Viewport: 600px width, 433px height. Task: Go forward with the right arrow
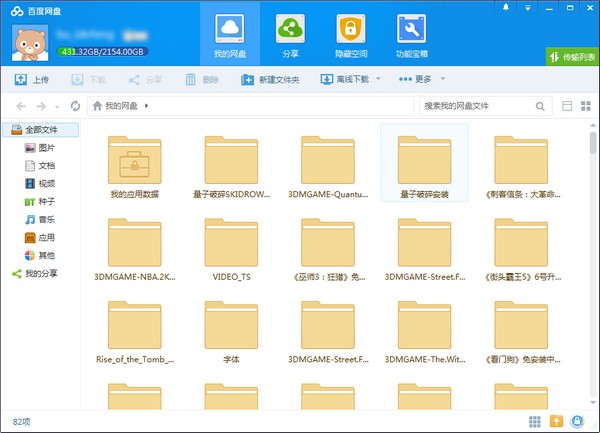tap(41, 106)
